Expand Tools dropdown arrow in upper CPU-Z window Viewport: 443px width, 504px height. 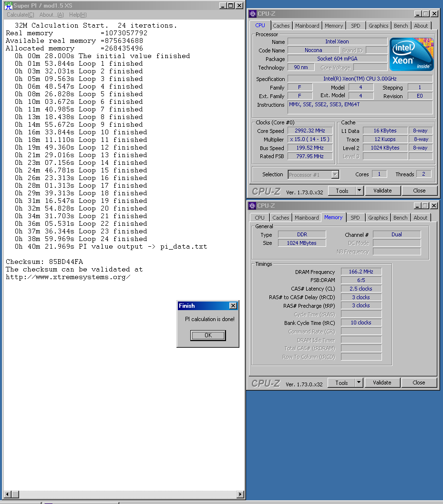(360, 191)
